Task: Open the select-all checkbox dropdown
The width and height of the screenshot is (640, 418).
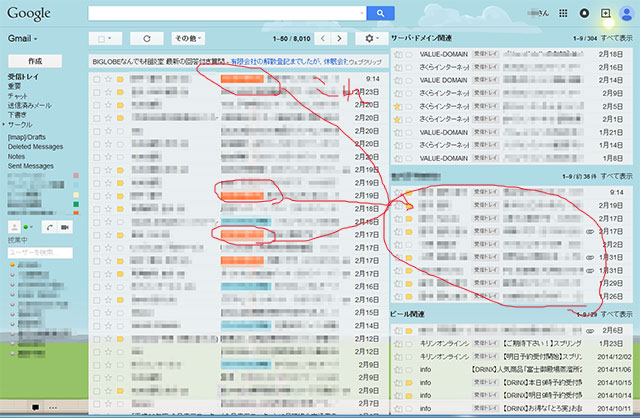Action: pyautogui.click(x=105, y=38)
